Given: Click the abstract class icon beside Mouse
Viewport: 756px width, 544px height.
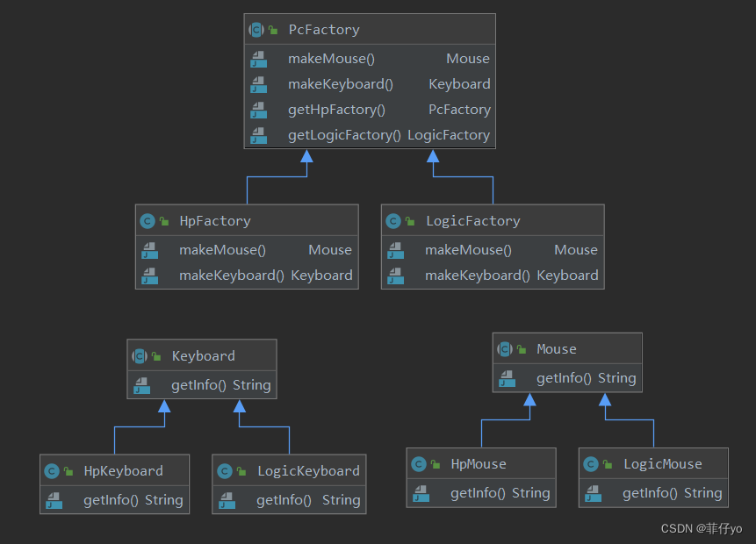Looking at the screenshot, I should 505,349.
